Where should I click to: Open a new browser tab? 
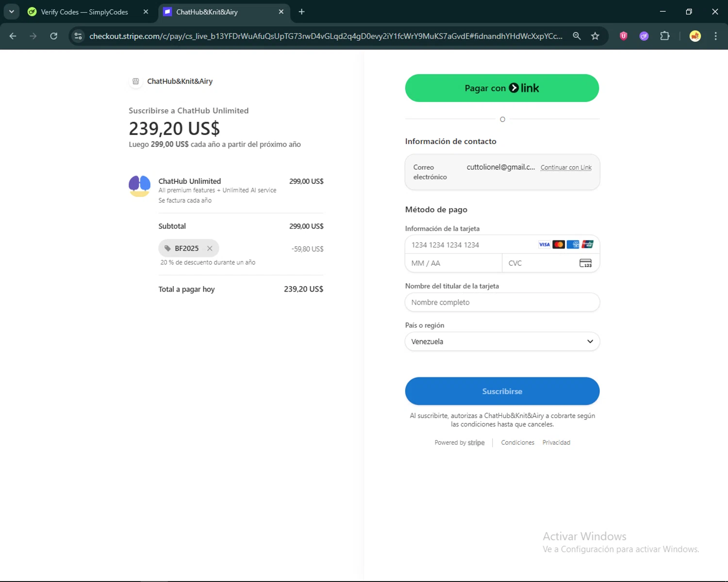click(301, 12)
